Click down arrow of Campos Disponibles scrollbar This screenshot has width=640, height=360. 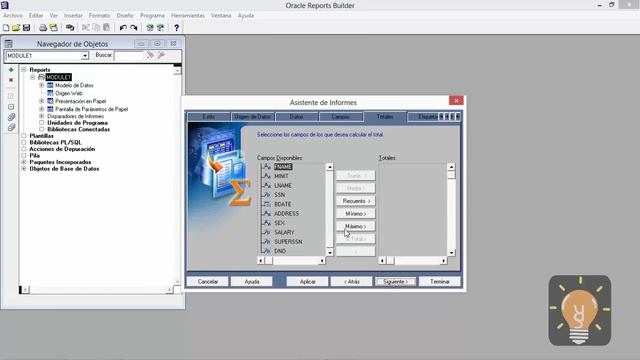coord(329,253)
